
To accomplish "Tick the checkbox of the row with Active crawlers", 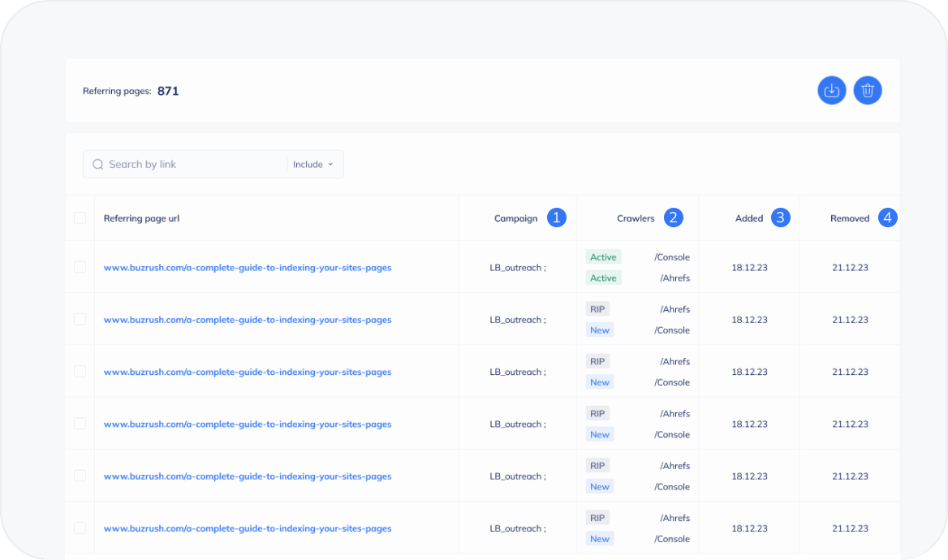I will click(80, 267).
